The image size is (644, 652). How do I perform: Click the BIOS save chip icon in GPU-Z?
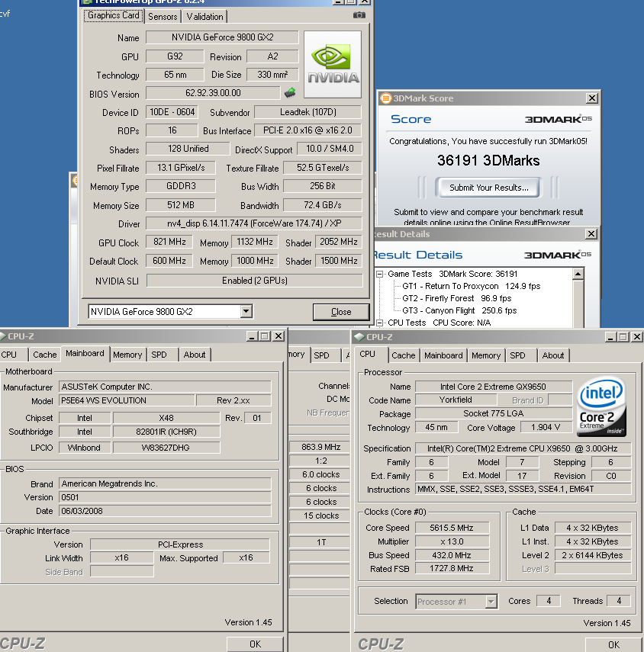tap(290, 93)
